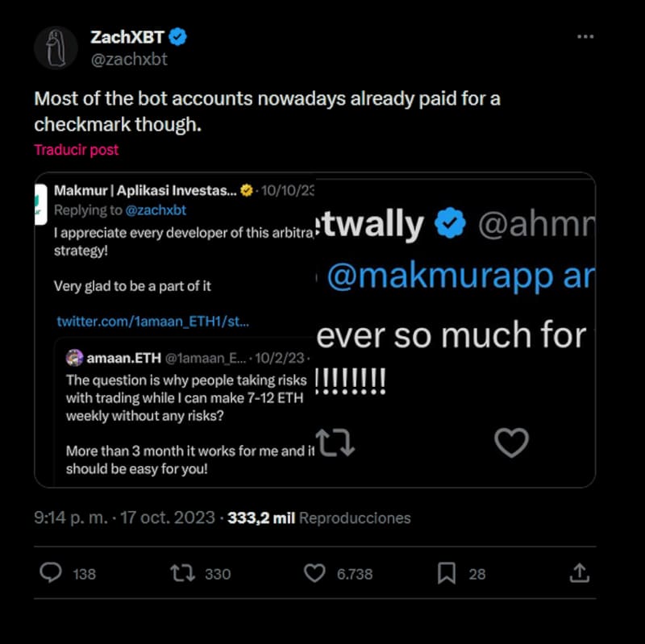Open the three-dot more options menu
Viewport: 645px width, 644px height.
pyautogui.click(x=586, y=37)
